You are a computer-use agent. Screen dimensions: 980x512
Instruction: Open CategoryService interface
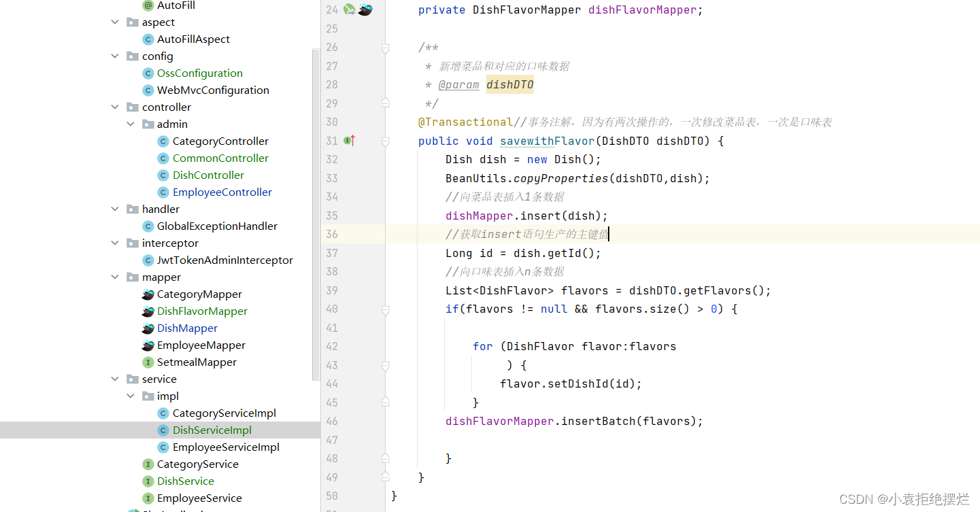click(x=197, y=464)
